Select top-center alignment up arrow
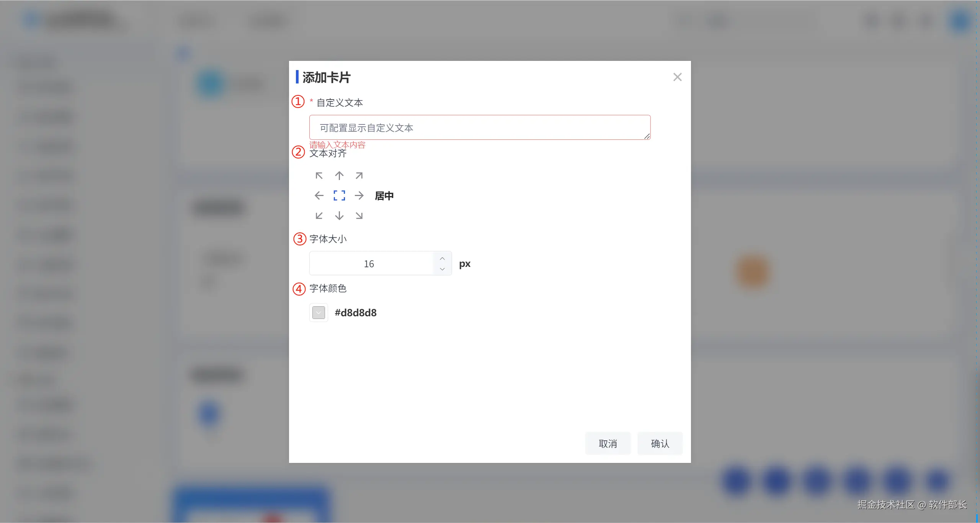Viewport: 980px width, 523px height. pyautogui.click(x=339, y=176)
